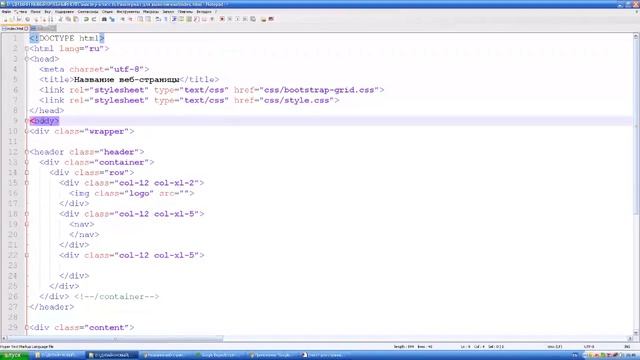640x360 pixels.
Task: Toggle the Word Wrap toolbar icon
Action: [x=158, y=19]
